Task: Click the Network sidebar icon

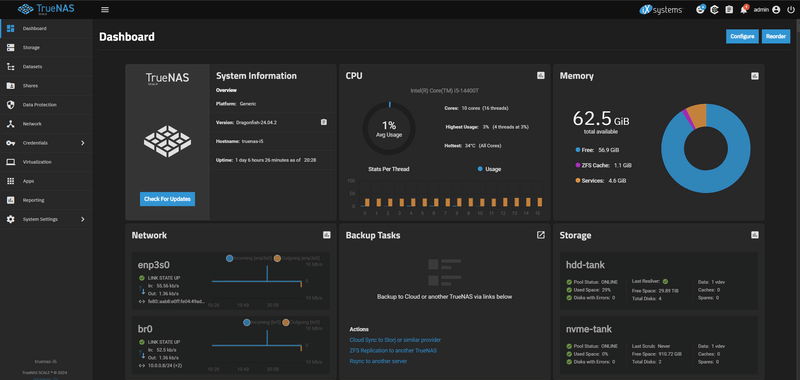Action: pos(11,123)
